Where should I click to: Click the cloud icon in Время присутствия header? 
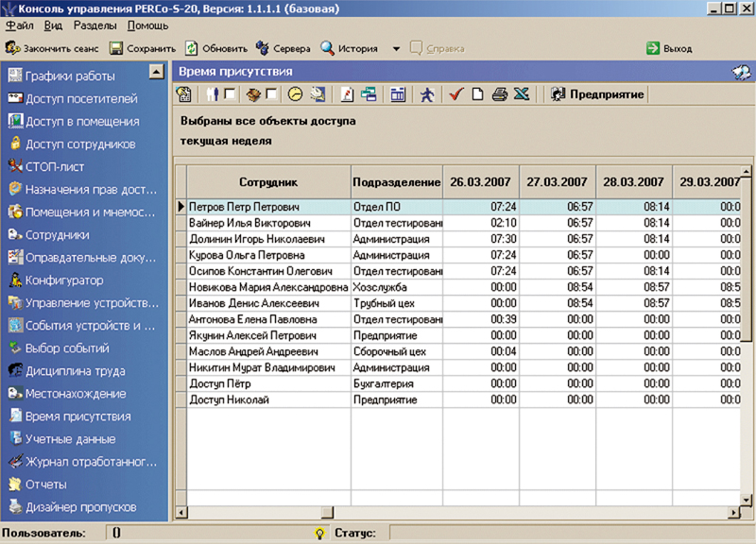[741, 72]
